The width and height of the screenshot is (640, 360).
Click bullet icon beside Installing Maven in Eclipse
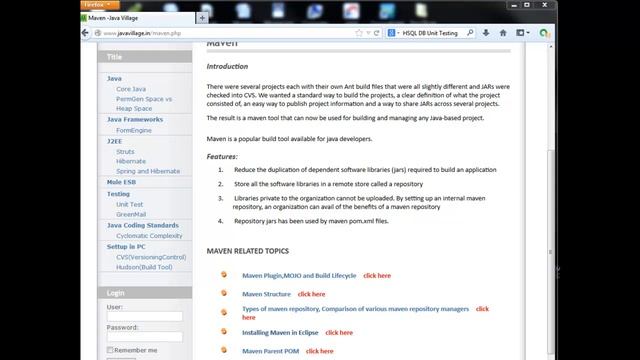pyautogui.click(x=224, y=331)
